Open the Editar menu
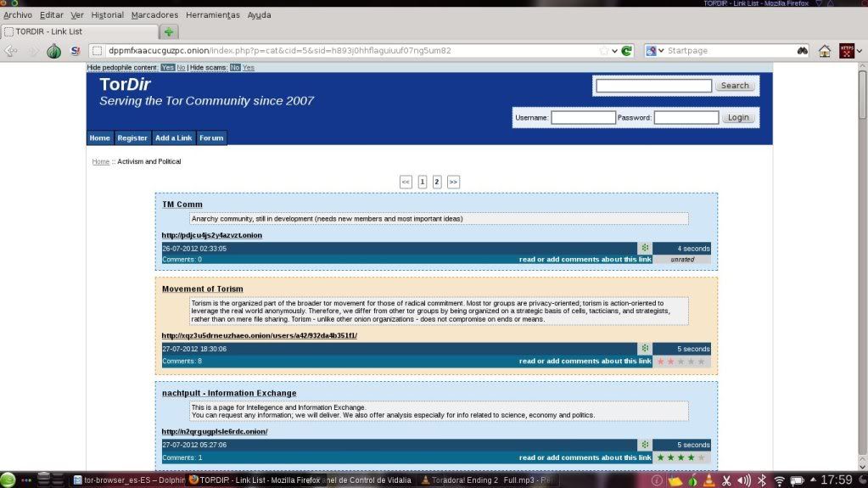Viewport: 868px width, 488px height. 52,15
